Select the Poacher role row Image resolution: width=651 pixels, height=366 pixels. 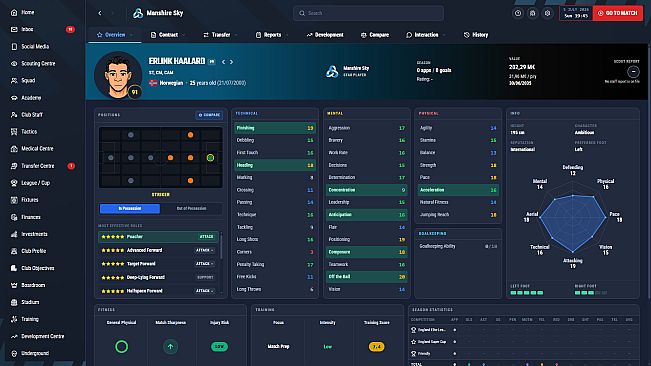[x=158, y=237]
